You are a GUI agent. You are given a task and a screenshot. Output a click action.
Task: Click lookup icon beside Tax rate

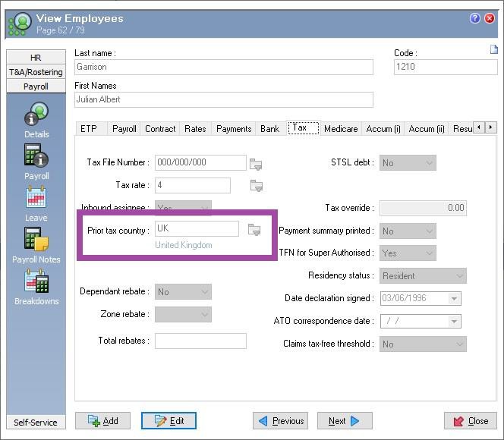tap(256, 186)
